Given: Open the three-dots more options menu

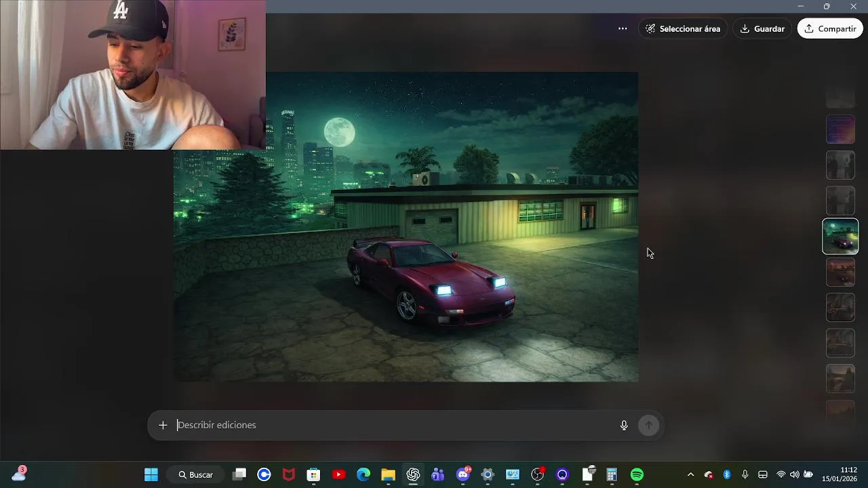Looking at the screenshot, I should 623,28.
